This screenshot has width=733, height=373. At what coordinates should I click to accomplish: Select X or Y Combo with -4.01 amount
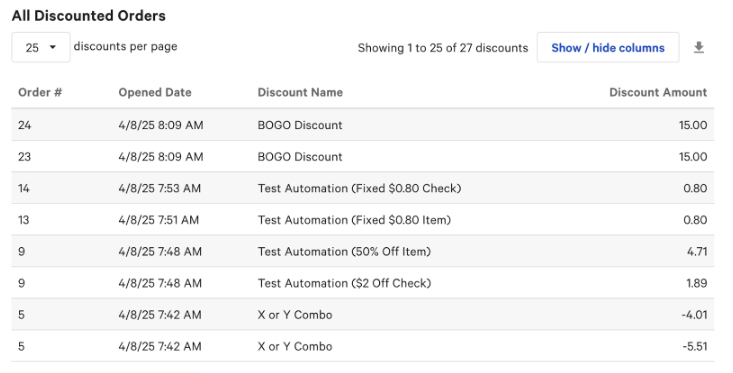pyautogui.click(x=295, y=315)
